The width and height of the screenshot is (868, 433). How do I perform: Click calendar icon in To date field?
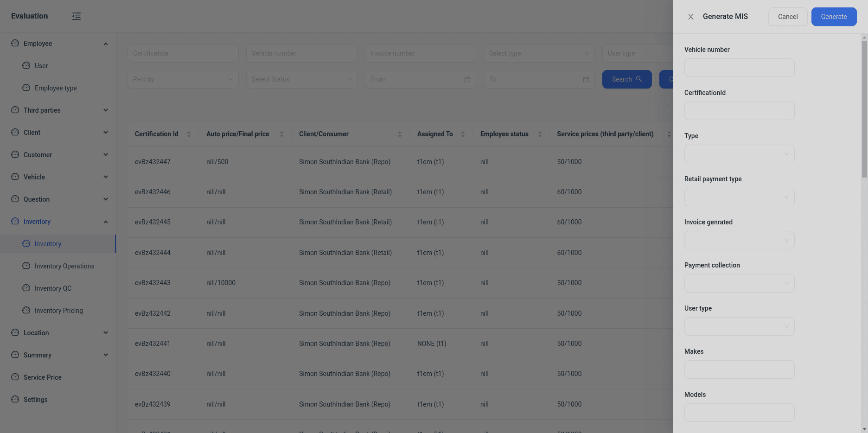coord(586,79)
